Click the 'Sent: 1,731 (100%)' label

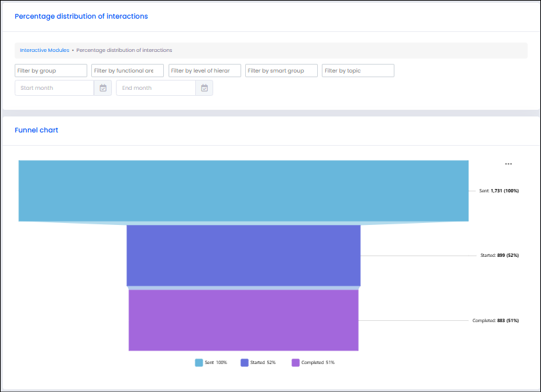click(499, 190)
